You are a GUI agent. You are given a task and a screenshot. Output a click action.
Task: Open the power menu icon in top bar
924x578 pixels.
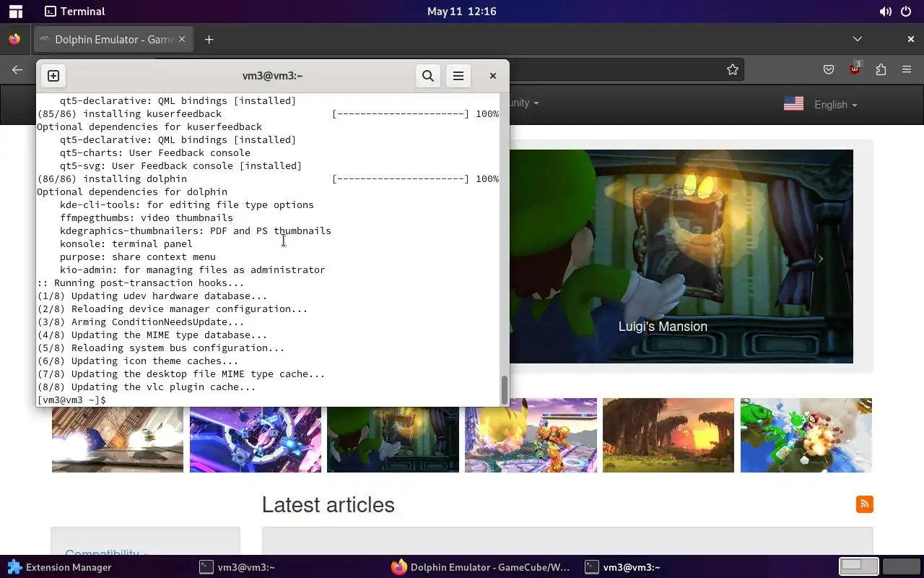[x=906, y=12]
